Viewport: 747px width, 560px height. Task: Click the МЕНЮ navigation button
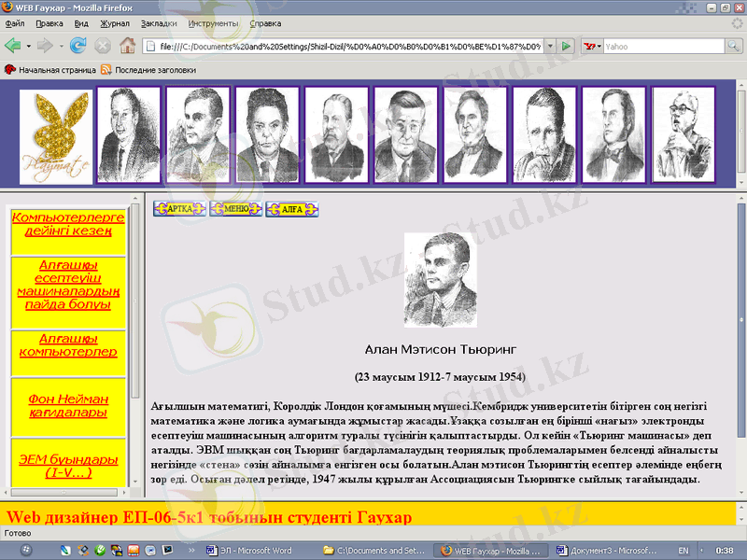coord(236,208)
